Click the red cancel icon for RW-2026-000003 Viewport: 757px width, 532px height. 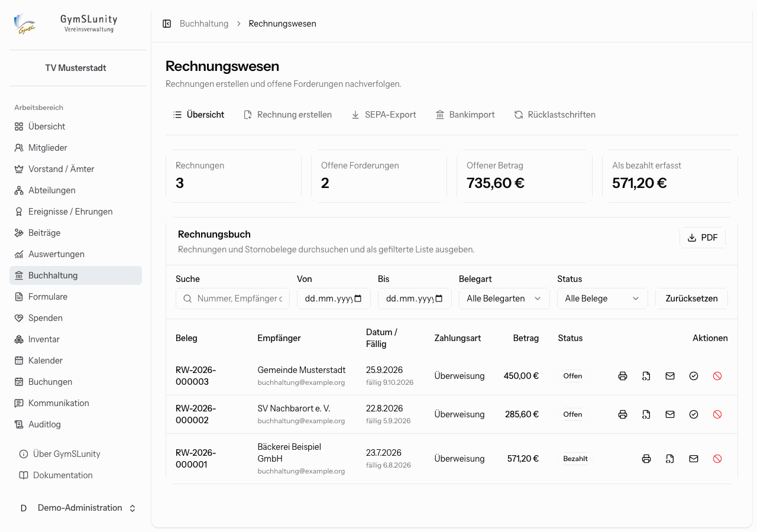click(x=717, y=376)
